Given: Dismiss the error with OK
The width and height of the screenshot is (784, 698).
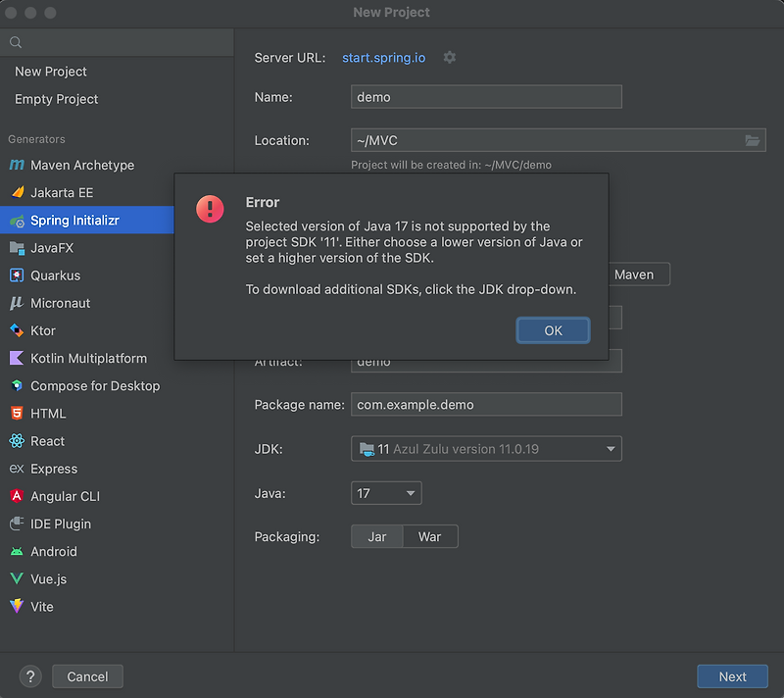Looking at the screenshot, I should point(553,330).
